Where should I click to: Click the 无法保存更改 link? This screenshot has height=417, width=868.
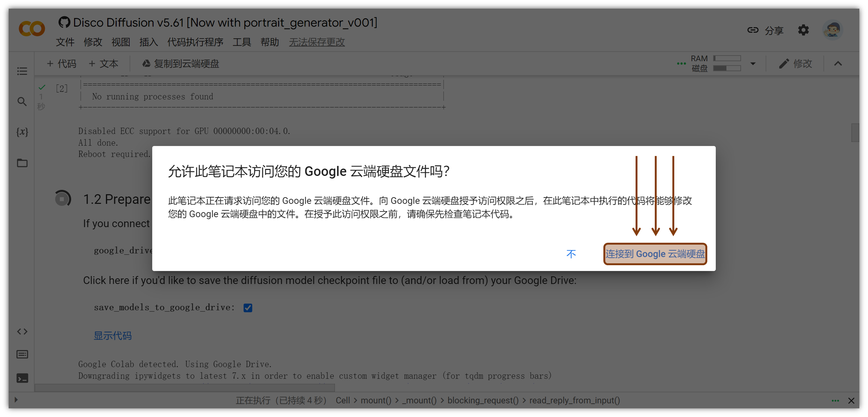[x=317, y=42]
